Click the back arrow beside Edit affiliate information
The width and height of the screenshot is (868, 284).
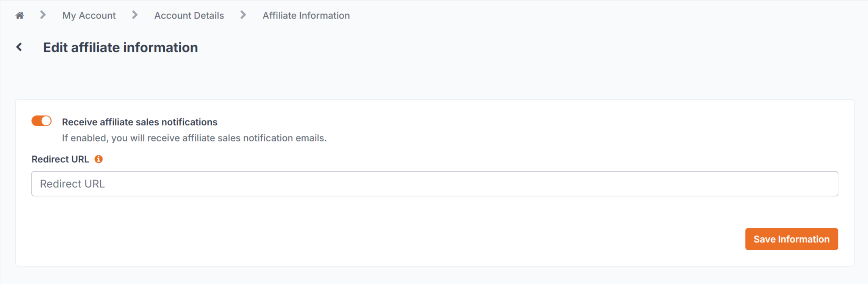point(19,47)
